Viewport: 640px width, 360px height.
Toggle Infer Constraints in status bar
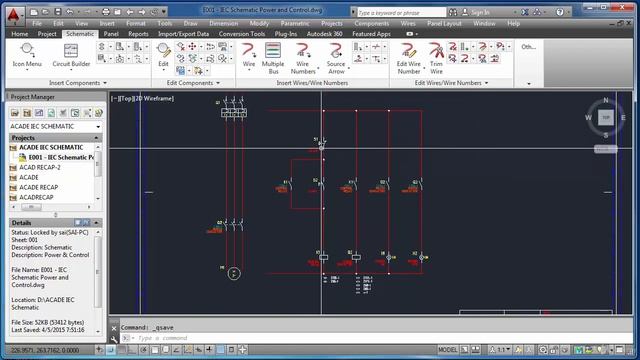pyautogui.click(x=100, y=350)
